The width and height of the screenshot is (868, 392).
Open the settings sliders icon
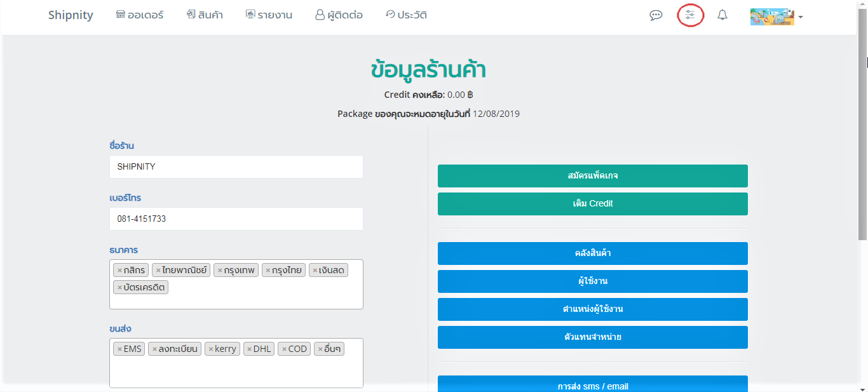[x=690, y=15]
